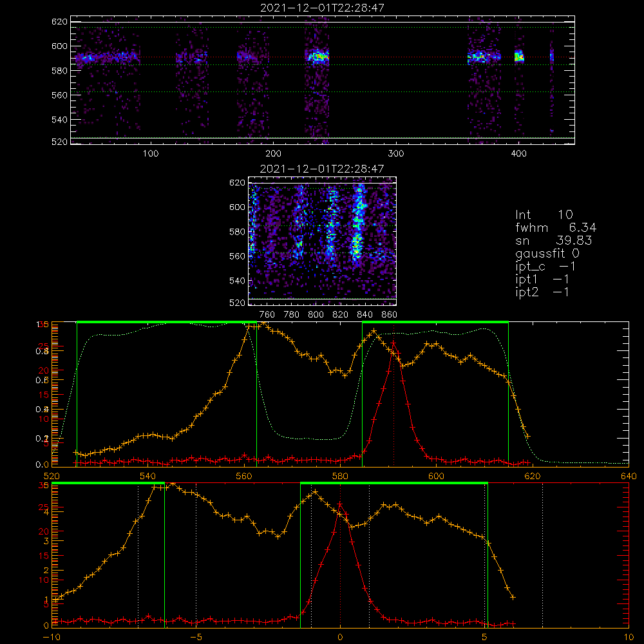Click the top plot title 2021-12-01T22:28:47

point(322,7)
